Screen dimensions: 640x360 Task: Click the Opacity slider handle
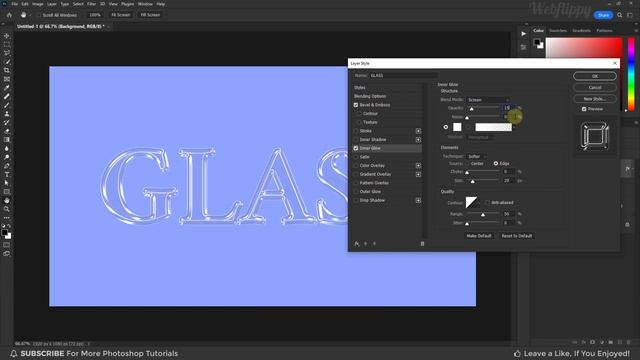pos(471,109)
